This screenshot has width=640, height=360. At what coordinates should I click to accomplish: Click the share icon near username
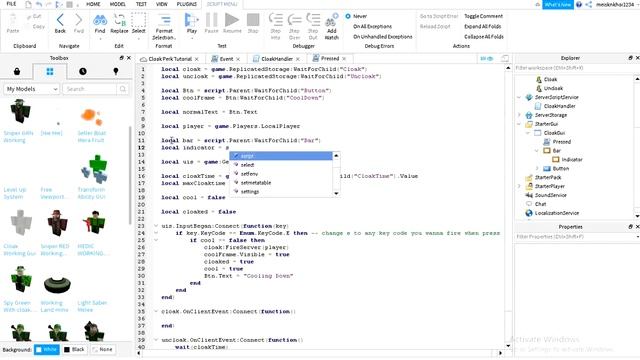point(589,4)
